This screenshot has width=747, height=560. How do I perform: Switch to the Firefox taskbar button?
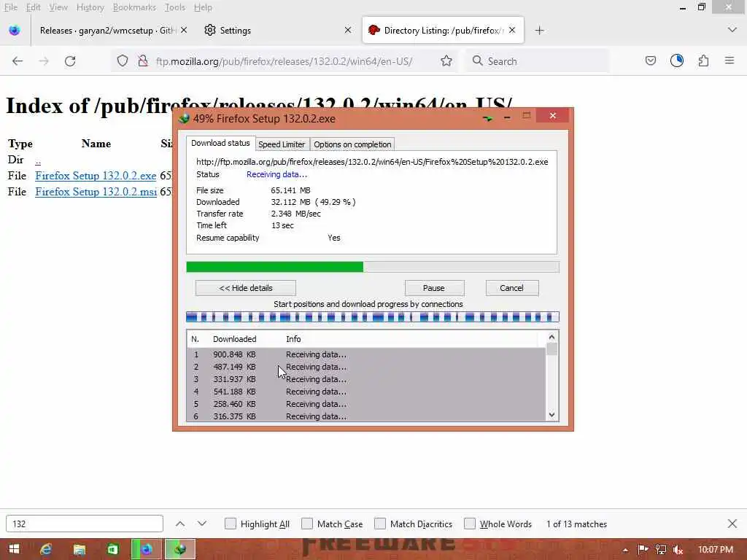[x=146, y=549]
